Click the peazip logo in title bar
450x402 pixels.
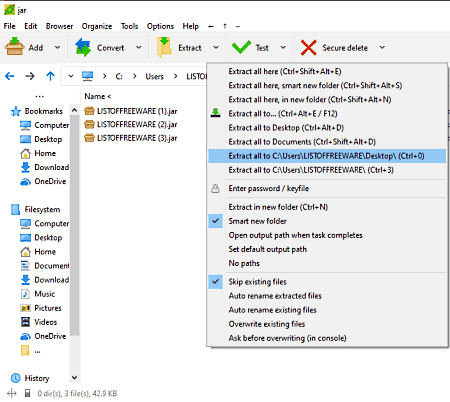pyautogui.click(x=9, y=10)
